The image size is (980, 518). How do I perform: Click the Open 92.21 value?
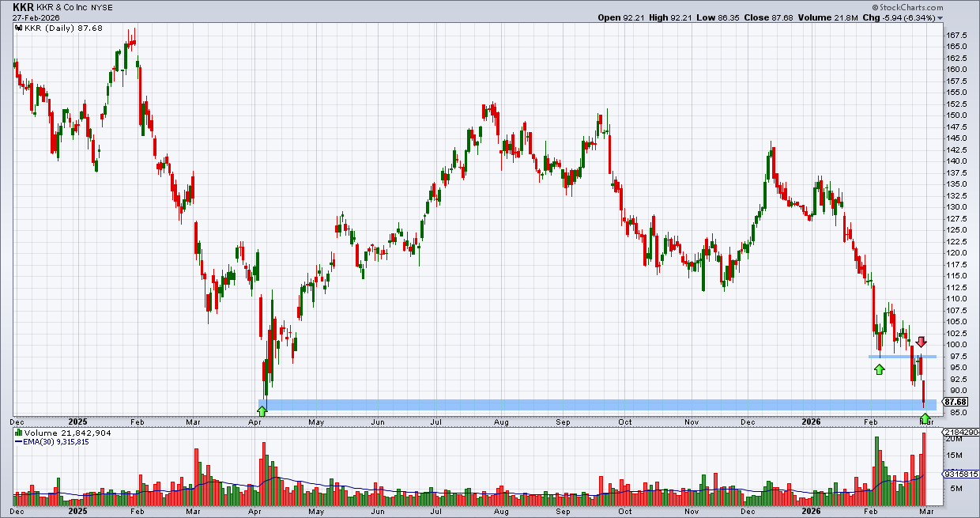[621, 17]
